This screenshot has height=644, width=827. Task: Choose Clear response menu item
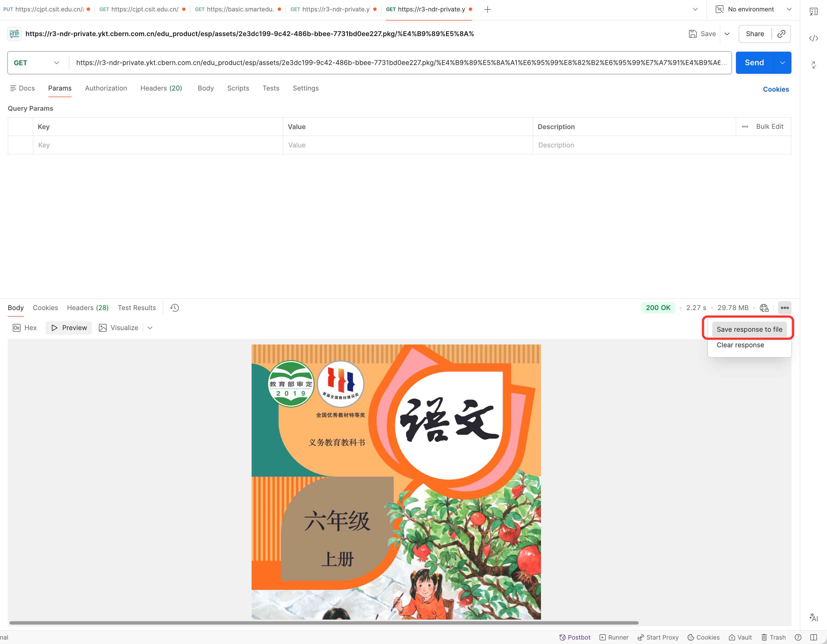click(x=740, y=345)
